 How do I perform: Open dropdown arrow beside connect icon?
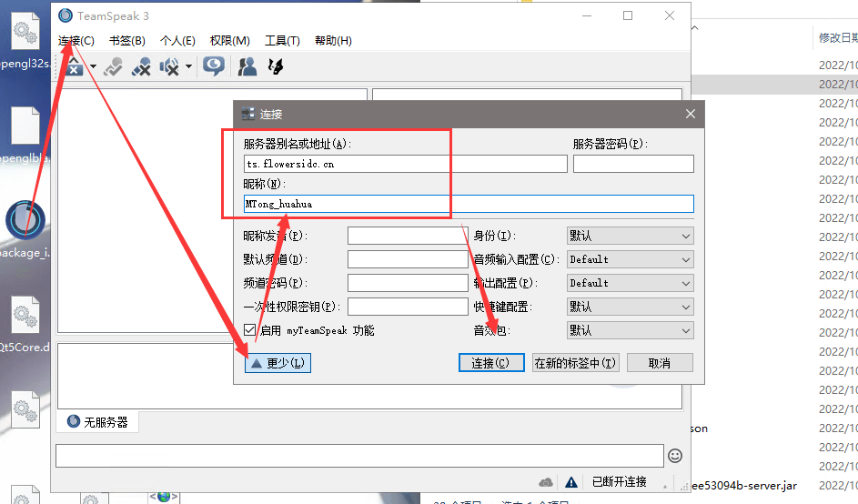93,66
